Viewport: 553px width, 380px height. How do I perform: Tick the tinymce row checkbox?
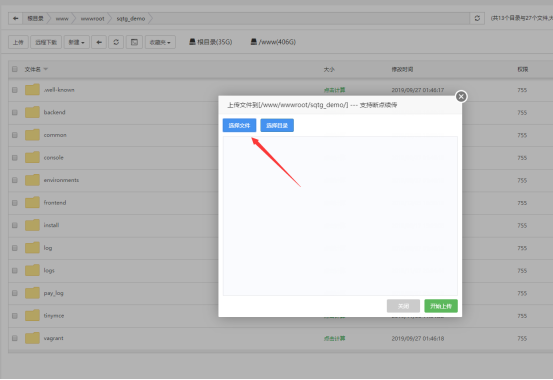pos(15,316)
